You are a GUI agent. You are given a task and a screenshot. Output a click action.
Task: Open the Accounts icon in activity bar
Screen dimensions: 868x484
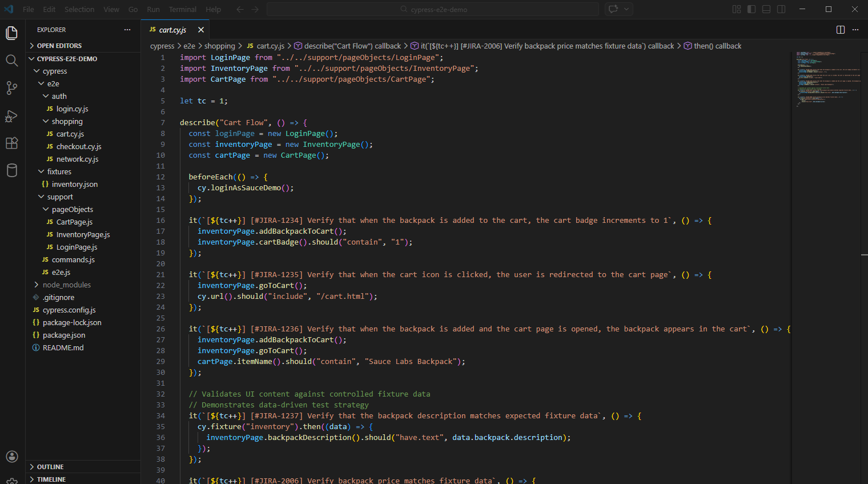coord(11,456)
